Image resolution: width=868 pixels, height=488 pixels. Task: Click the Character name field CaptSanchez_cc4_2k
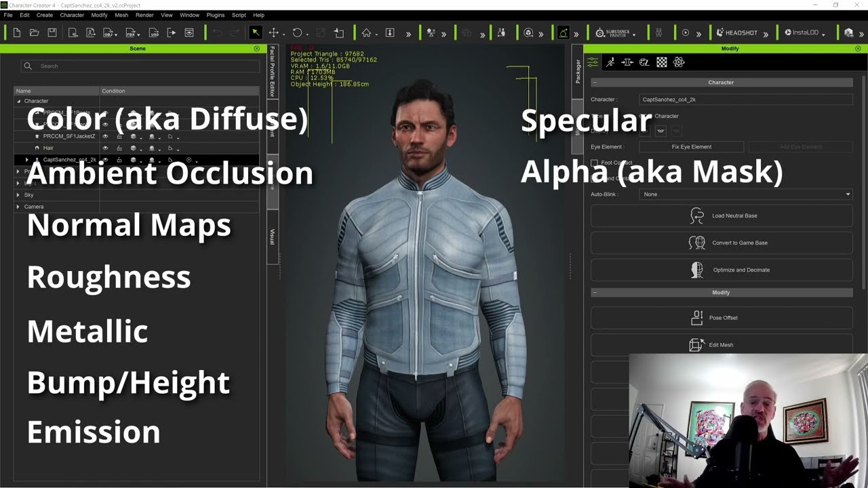tap(746, 100)
